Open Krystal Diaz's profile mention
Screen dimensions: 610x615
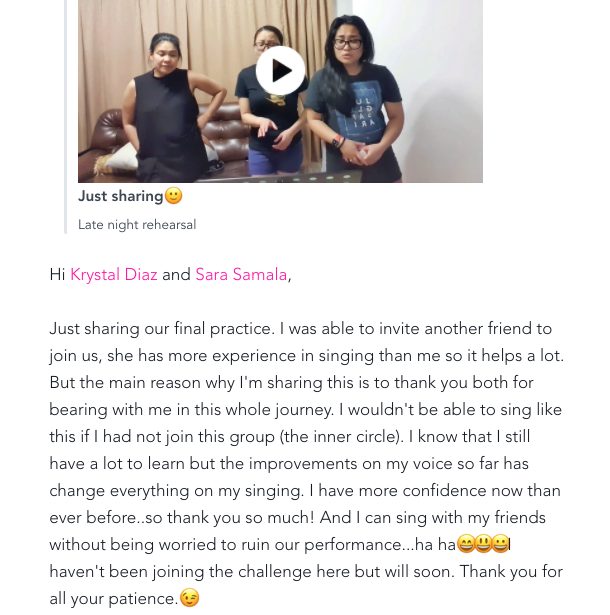coord(114,275)
